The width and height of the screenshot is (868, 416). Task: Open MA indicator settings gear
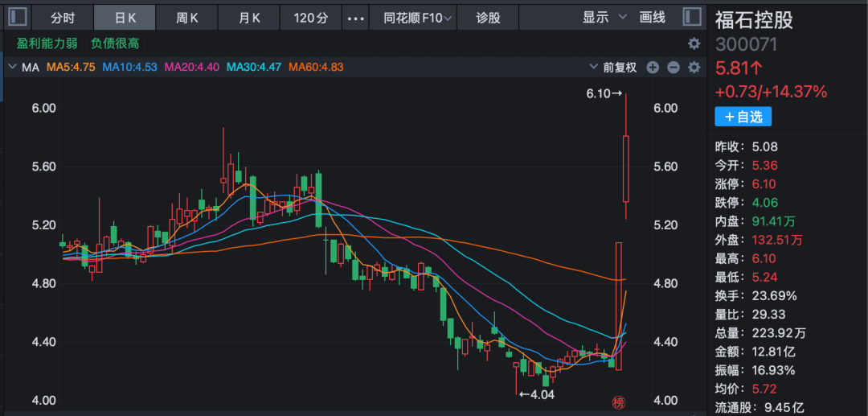coord(694,68)
